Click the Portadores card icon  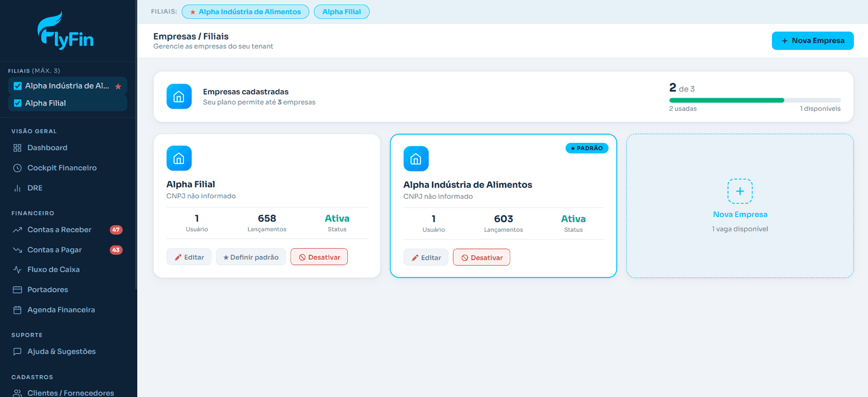coord(17,289)
